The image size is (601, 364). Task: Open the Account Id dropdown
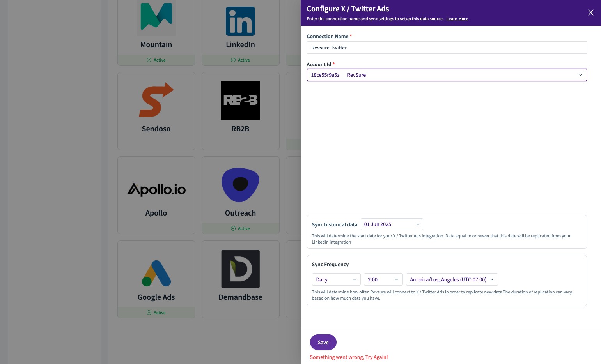click(447, 75)
